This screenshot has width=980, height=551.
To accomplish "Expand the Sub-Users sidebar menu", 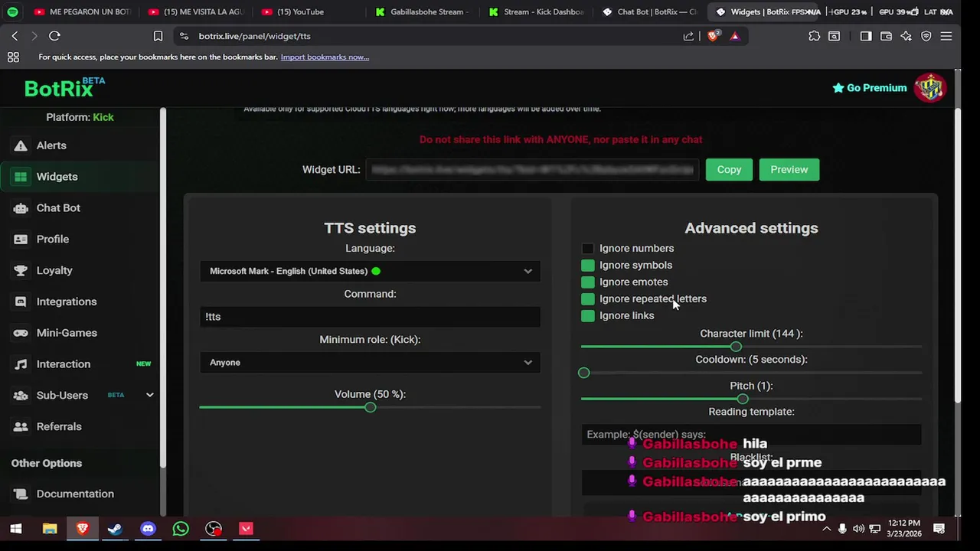I will coord(149,395).
